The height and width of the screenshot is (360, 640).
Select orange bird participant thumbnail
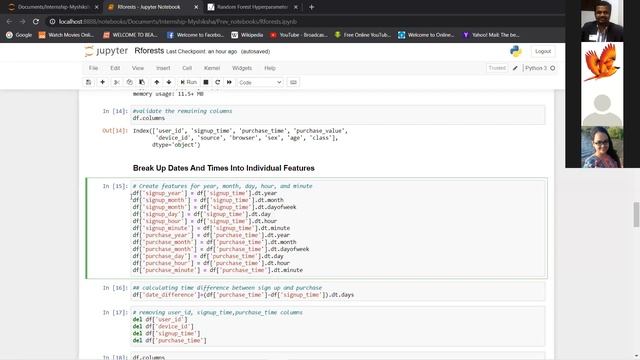(602, 63)
